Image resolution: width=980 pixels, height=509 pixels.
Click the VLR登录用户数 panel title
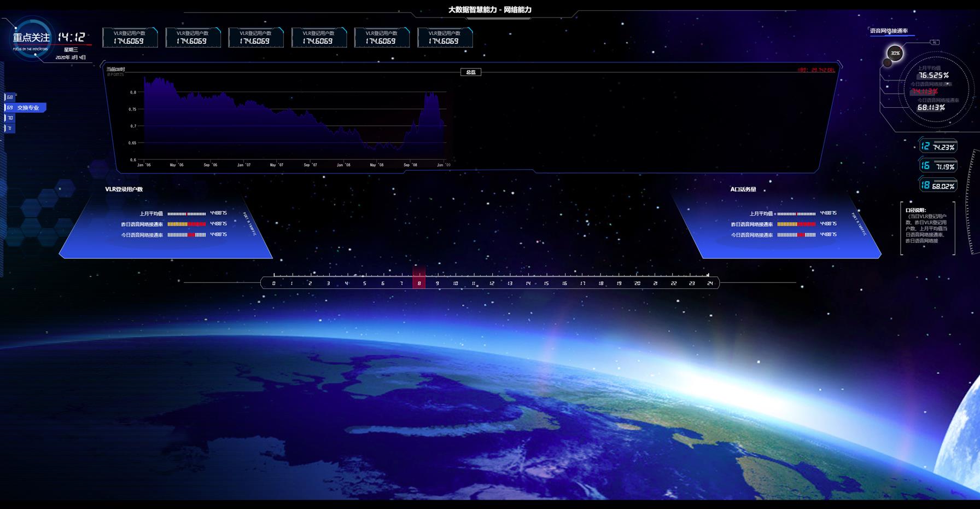click(x=124, y=189)
